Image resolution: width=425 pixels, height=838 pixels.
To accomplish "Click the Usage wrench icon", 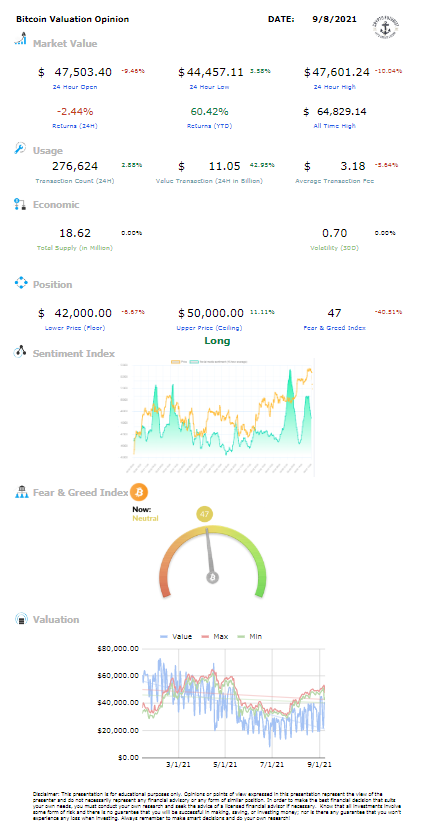I will [x=20, y=149].
